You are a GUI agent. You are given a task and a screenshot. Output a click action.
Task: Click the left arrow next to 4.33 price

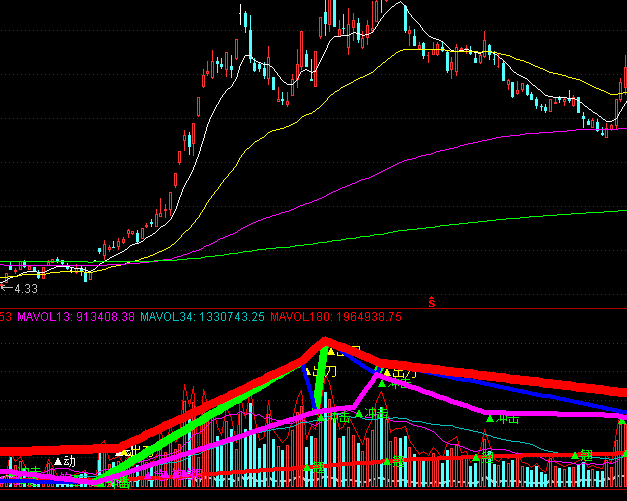point(6,288)
